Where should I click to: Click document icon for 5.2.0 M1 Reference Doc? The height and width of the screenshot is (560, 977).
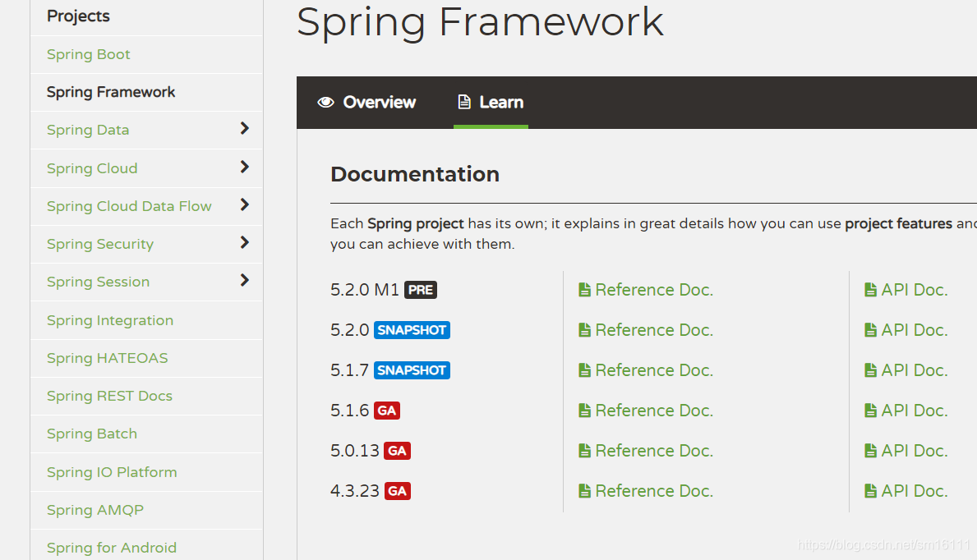coord(584,290)
